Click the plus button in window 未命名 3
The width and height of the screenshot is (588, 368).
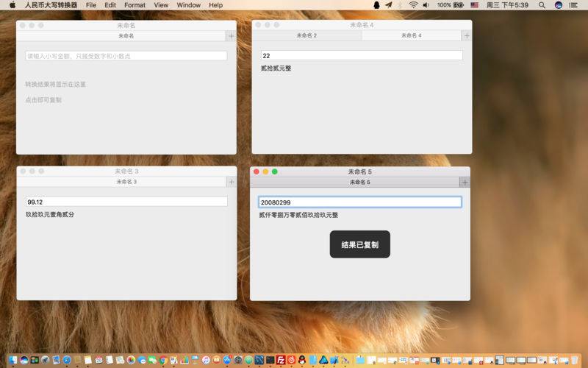pyautogui.click(x=232, y=182)
